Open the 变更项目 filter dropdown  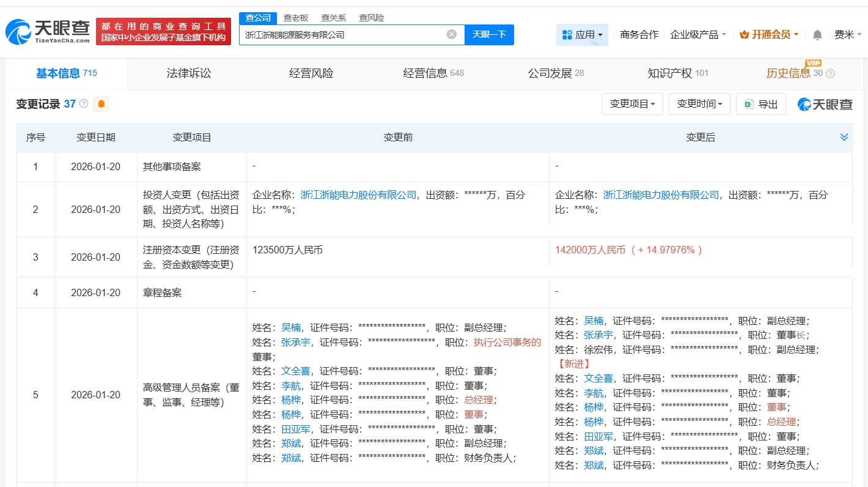(632, 104)
